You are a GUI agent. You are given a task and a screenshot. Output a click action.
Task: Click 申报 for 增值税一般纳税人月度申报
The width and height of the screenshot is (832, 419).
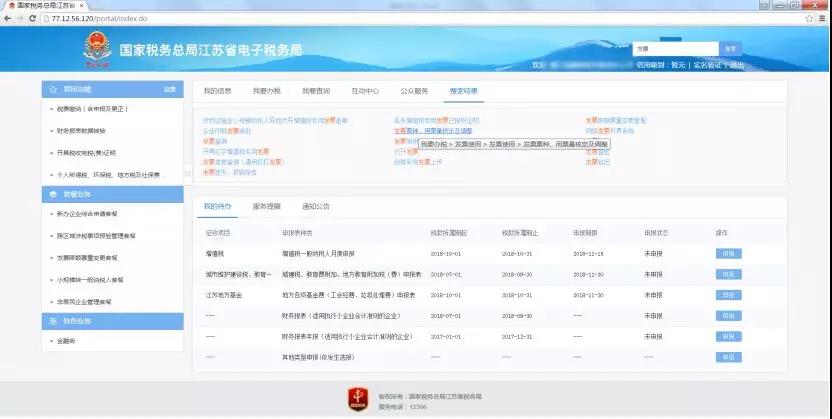pyautogui.click(x=728, y=254)
